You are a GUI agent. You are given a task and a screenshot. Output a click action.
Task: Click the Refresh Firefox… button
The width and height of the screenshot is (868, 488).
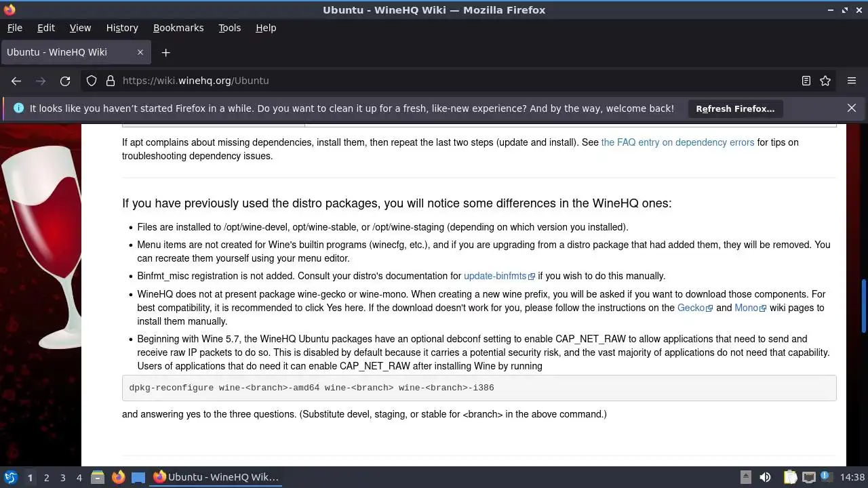(x=735, y=108)
